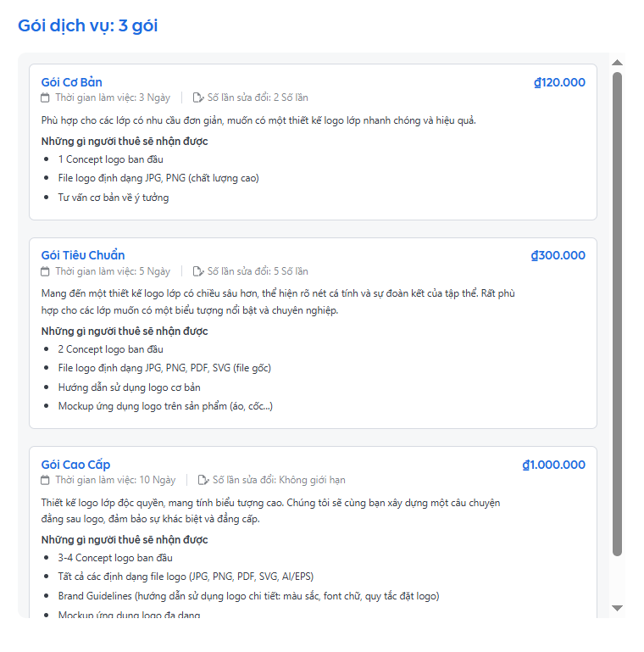Image resolution: width=644 pixels, height=652 pixels.
Task: Click the calendar icon in Gói Cao Cấp
Action: coord(46,480)
